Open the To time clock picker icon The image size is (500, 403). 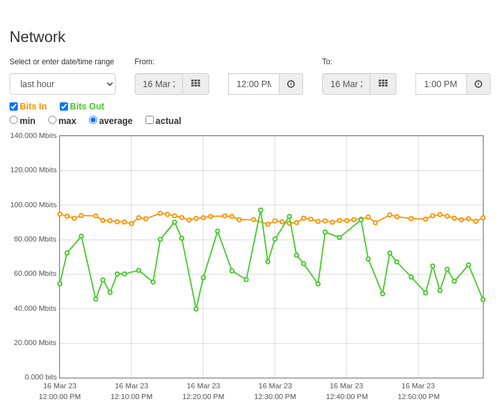coord(478,84)
